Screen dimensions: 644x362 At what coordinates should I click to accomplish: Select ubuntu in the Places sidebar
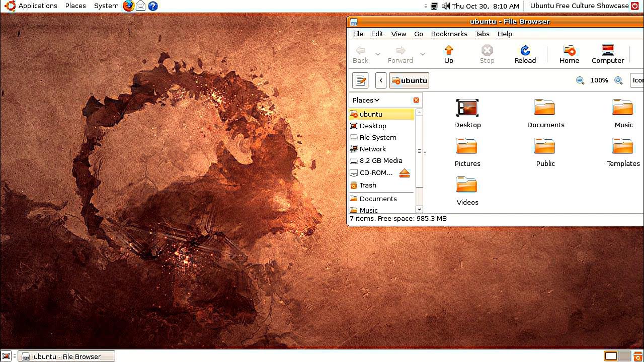pyautogui.click(x=381, y=114)
